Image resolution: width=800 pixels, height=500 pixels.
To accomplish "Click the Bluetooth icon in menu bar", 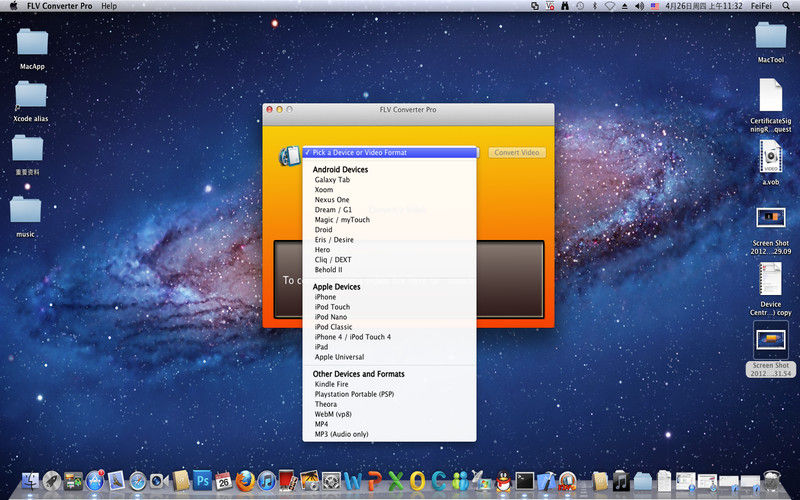I will click(x=595, y=6).
